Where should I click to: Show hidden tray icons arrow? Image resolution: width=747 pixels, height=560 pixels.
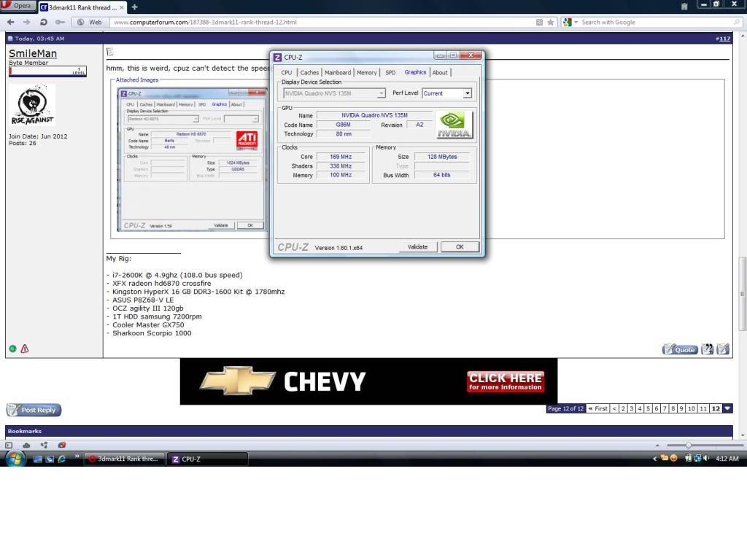(x=654, y=459)
